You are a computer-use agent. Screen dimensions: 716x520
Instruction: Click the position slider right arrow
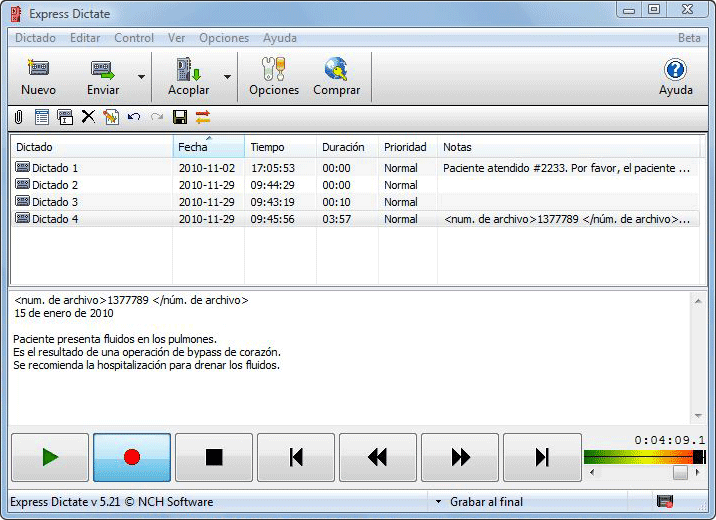[698, 473]
